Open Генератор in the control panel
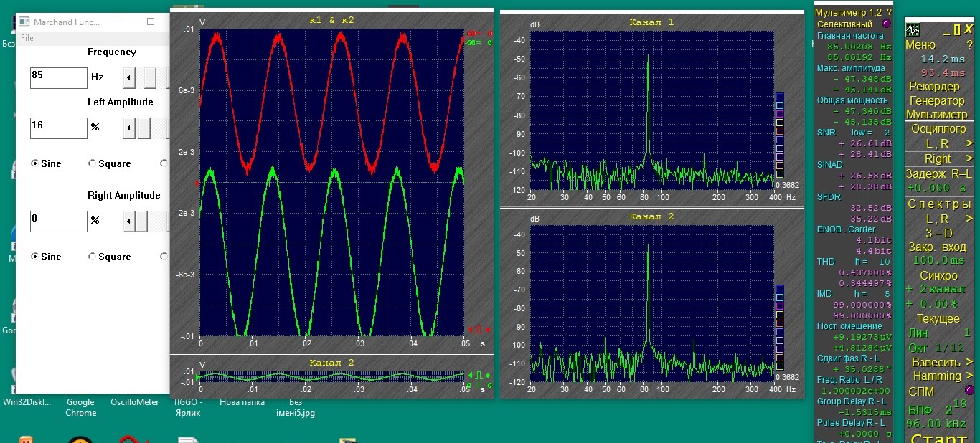Screen dimensions: 980x443 [x=937, y=101]
